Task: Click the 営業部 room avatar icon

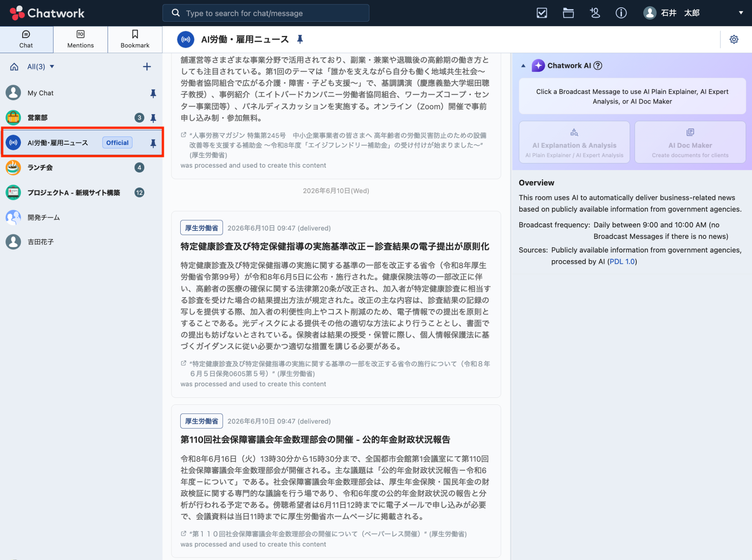Action: (13, 118)
